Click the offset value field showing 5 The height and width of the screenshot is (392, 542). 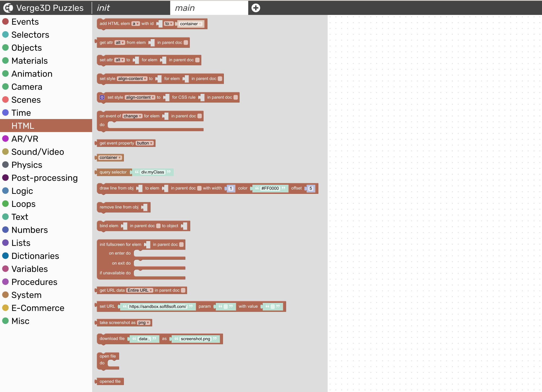(x=311, y=188)
